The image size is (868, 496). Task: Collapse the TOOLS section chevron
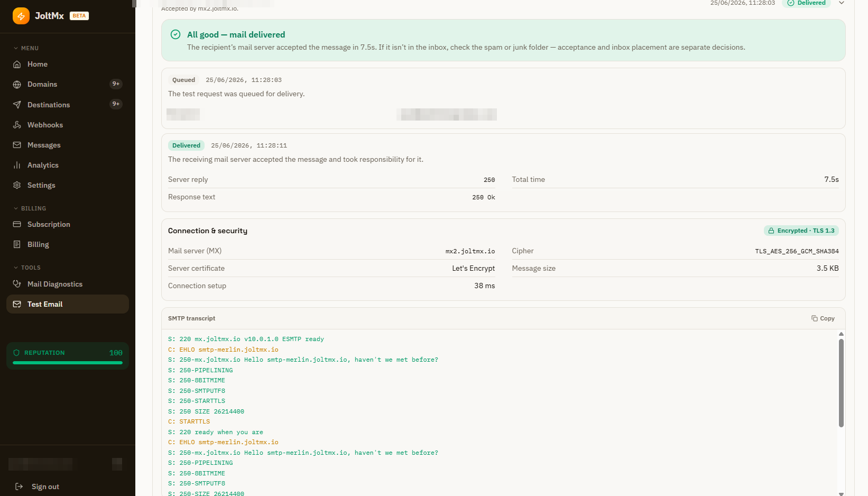click(x=16, y=268)
